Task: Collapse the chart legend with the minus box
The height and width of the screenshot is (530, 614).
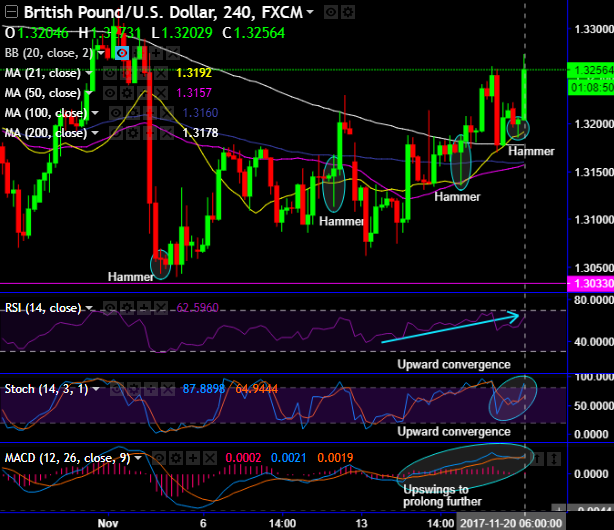Action: click(11, 13)
